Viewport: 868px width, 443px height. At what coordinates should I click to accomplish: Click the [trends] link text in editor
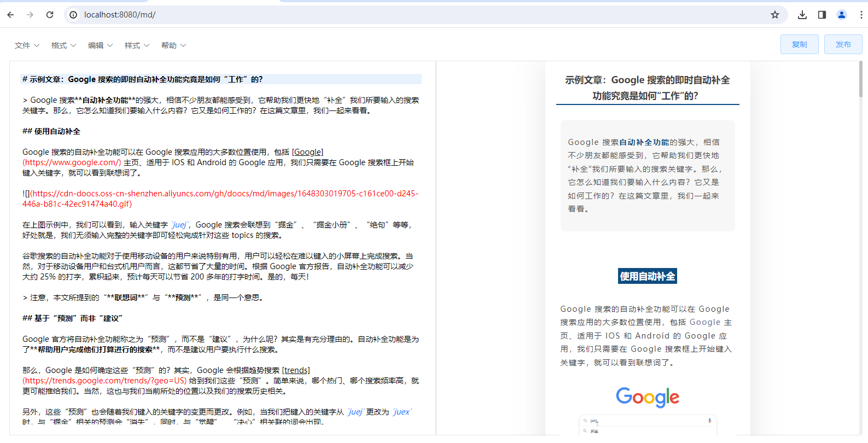[296, 370]
